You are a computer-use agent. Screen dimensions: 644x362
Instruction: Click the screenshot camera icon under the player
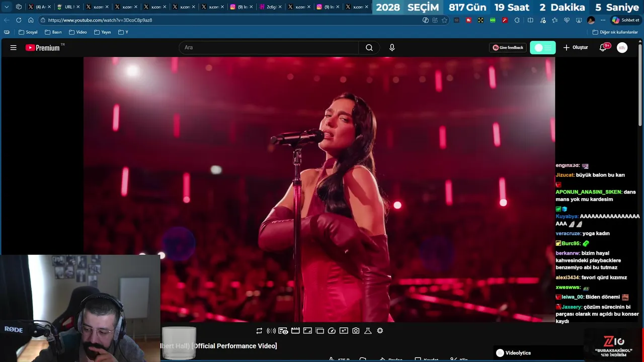356,331
